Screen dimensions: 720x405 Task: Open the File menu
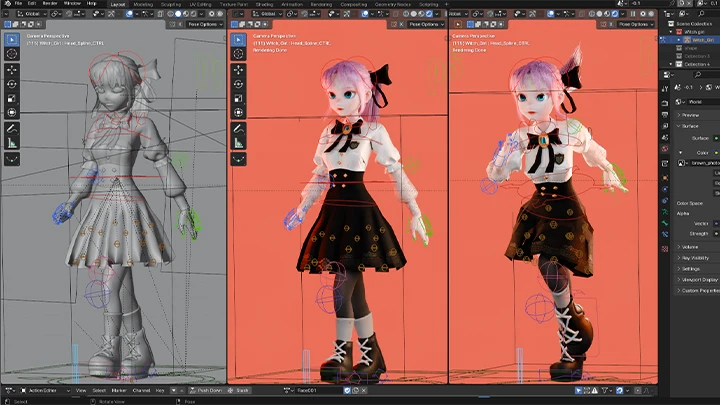(18, 3)
